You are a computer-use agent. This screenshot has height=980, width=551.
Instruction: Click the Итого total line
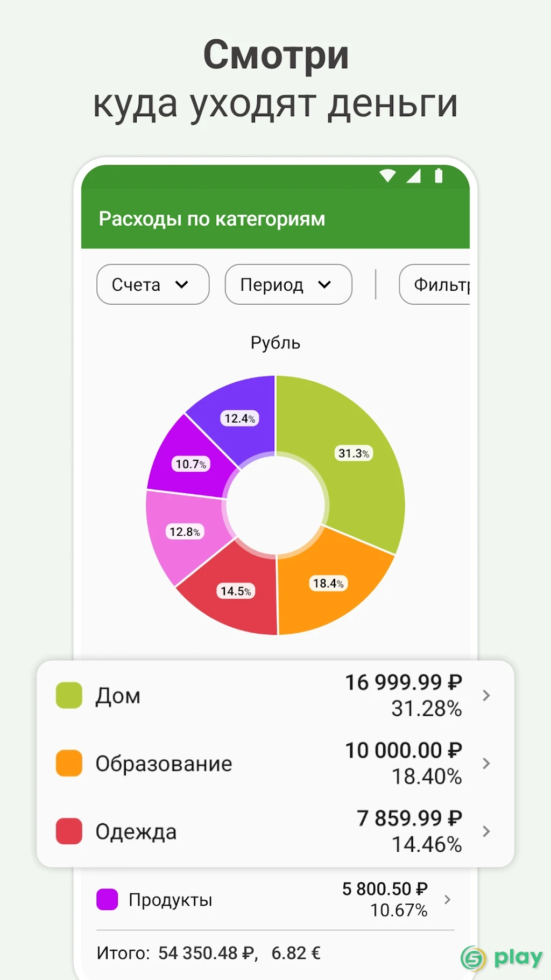click(x=208, y=953)
